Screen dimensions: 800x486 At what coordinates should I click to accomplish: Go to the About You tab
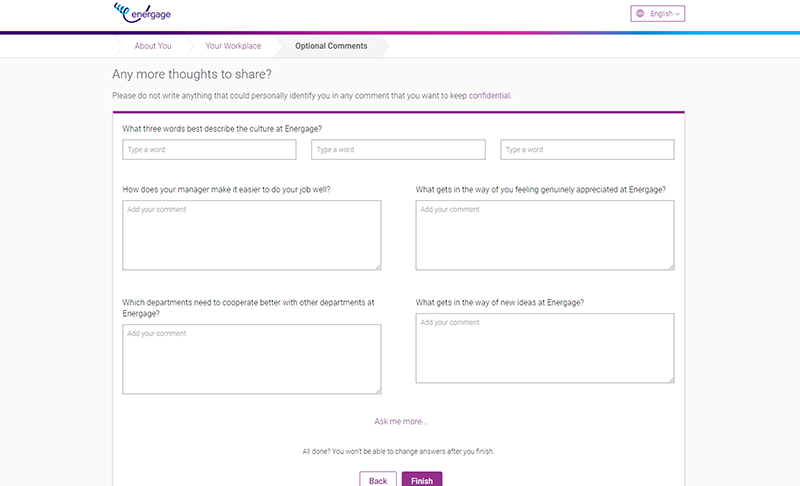pos(153,46)
